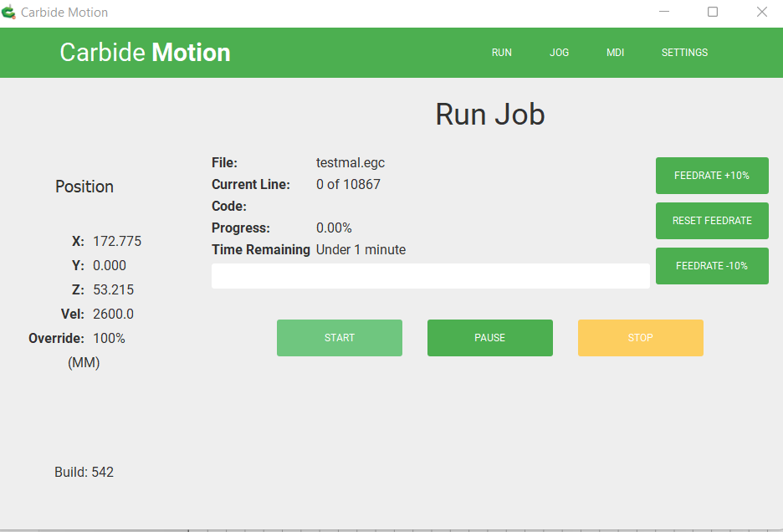Click the FEEDRATE +10% button

[x=712, y=176]
